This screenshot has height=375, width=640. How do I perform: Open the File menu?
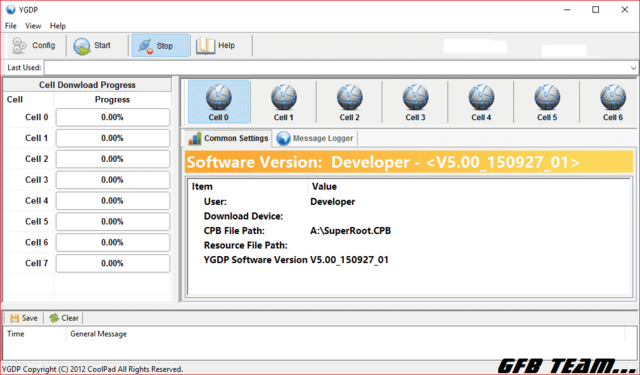tap(11, 26)
